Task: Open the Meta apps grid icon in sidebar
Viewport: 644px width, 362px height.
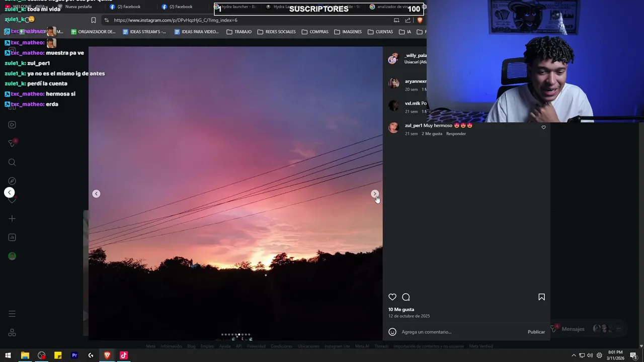Action: (12, 333)
